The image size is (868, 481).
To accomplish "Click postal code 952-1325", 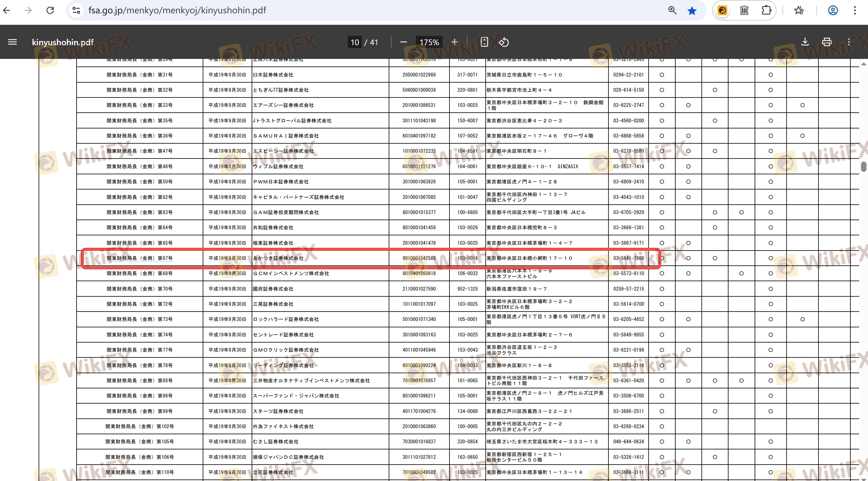I will click(467, 289).
